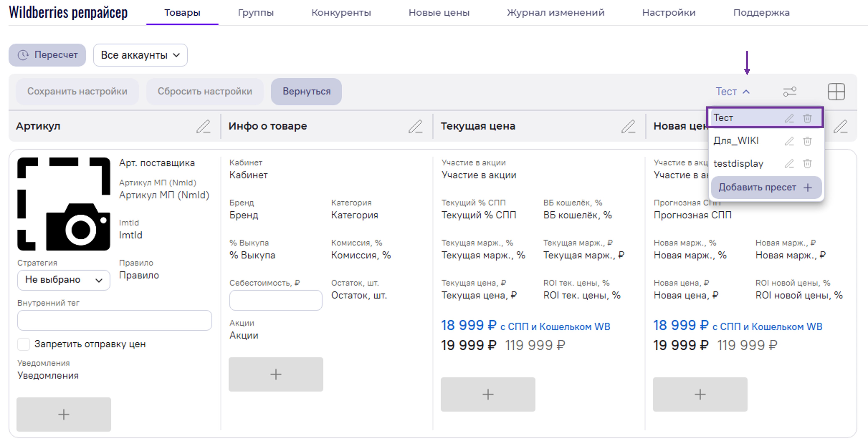The image size is (868, 446).
Task: Open the filter sliders settings icon
Action: tap(789, 92)
